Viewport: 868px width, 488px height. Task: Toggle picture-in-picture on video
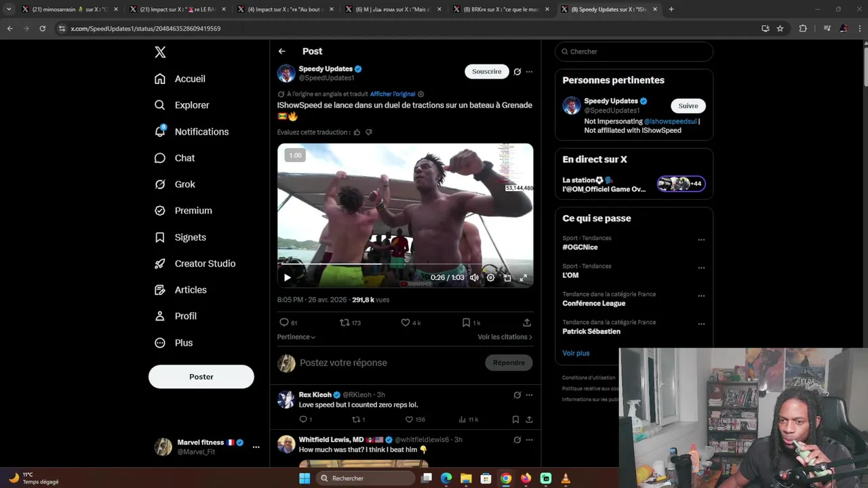pos(507,277)
